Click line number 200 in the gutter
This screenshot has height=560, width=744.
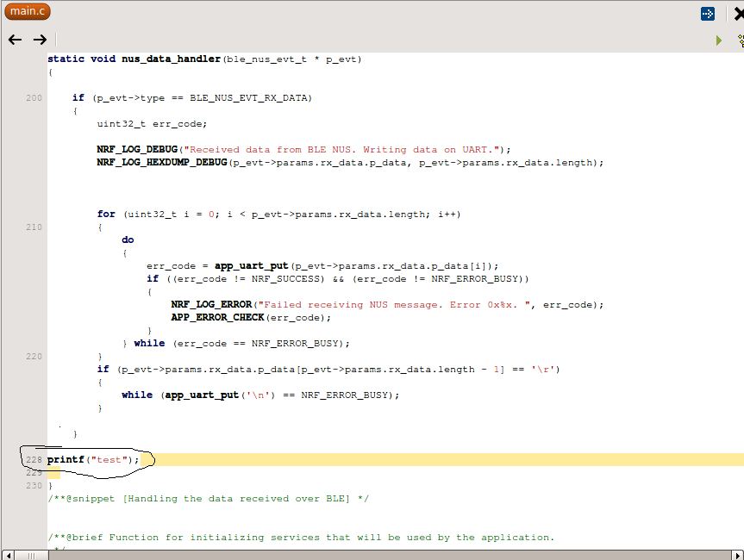[33, 97]
